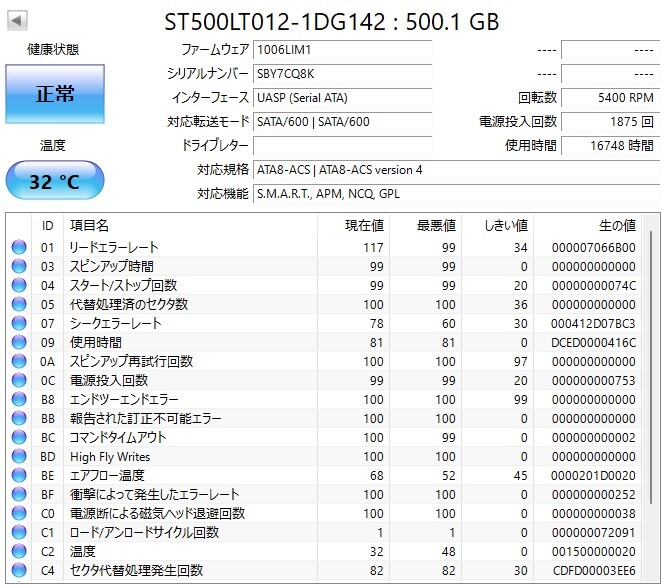Click the interface field UASP (Serial ATA)
Image resolution: width=664 pixels, height=586 pixels.
click(x=343, y=98)
